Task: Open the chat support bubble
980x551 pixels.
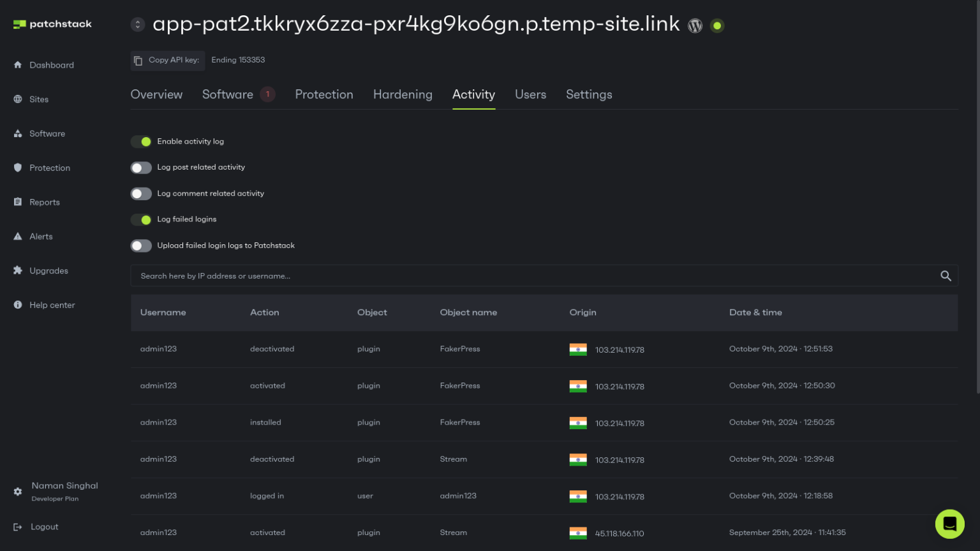Action: (949, 524)
